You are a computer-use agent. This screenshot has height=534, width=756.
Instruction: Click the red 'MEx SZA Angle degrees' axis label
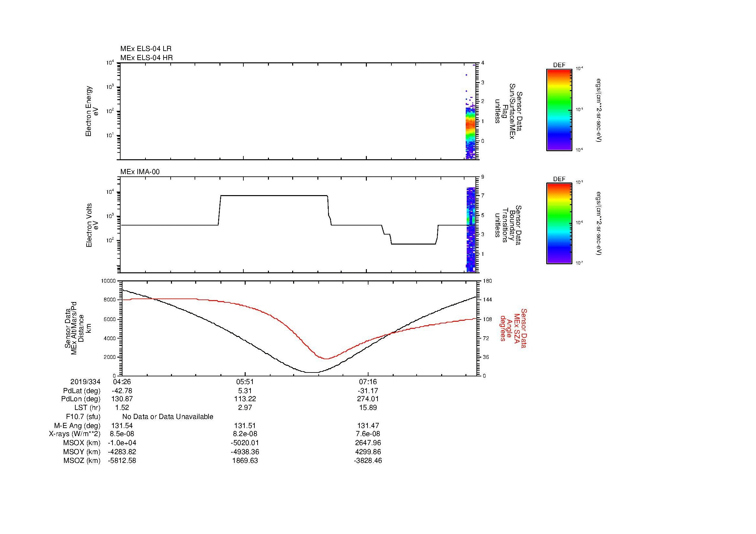point(513,328)
